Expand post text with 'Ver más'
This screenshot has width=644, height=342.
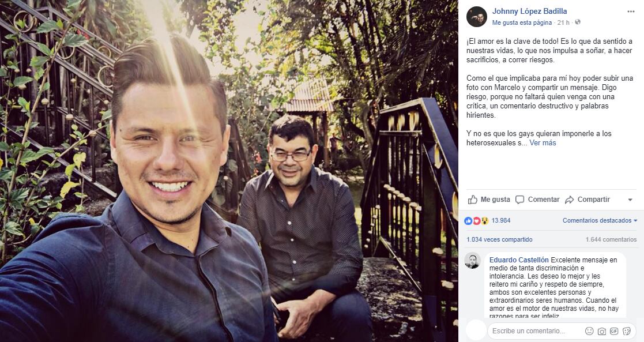543,143
